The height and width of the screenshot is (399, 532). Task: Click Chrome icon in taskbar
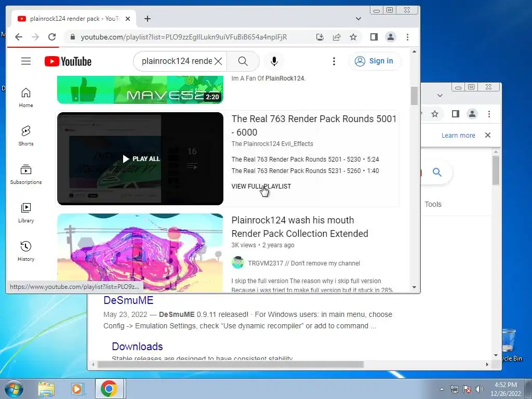(109, 389)
